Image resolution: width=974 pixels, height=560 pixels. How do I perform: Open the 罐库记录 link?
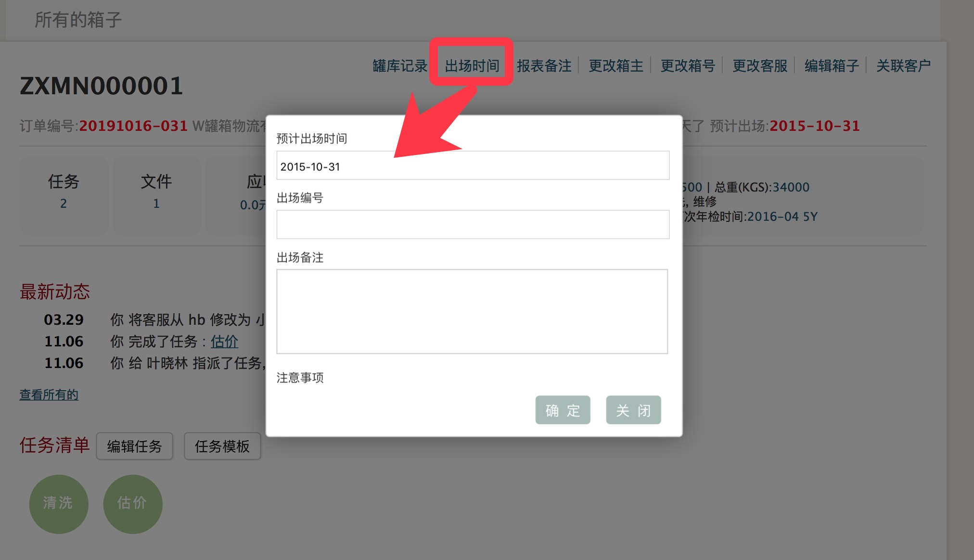point(399,66)
